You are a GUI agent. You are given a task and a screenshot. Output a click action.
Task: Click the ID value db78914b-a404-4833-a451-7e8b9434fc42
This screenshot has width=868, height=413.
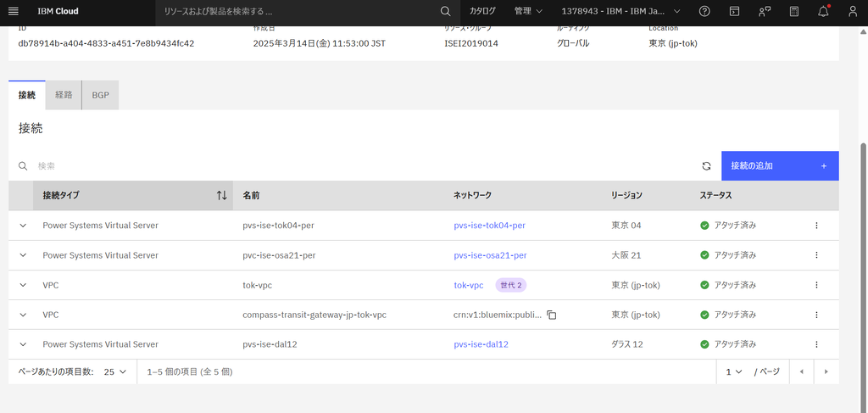tap(106, 42)
